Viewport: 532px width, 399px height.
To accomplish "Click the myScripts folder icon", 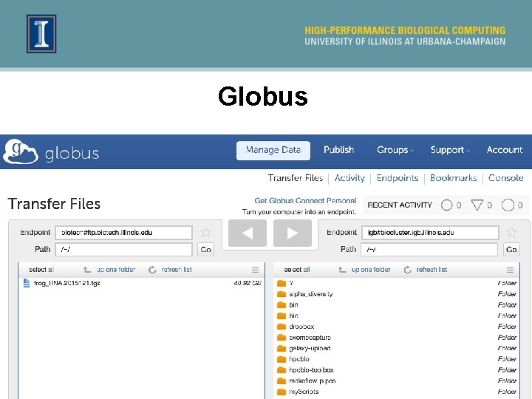I will (282, 392).
